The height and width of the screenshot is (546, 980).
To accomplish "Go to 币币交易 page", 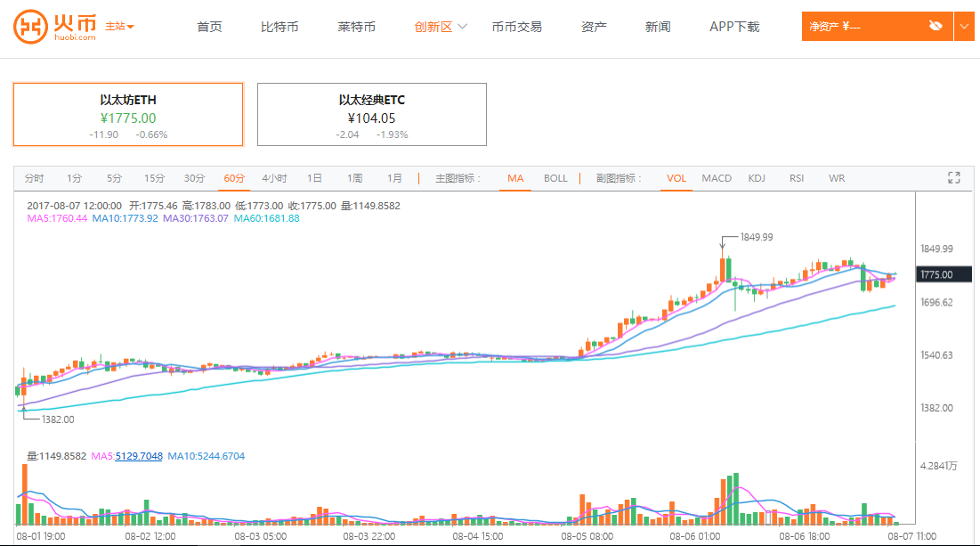I will click(516, 27).
